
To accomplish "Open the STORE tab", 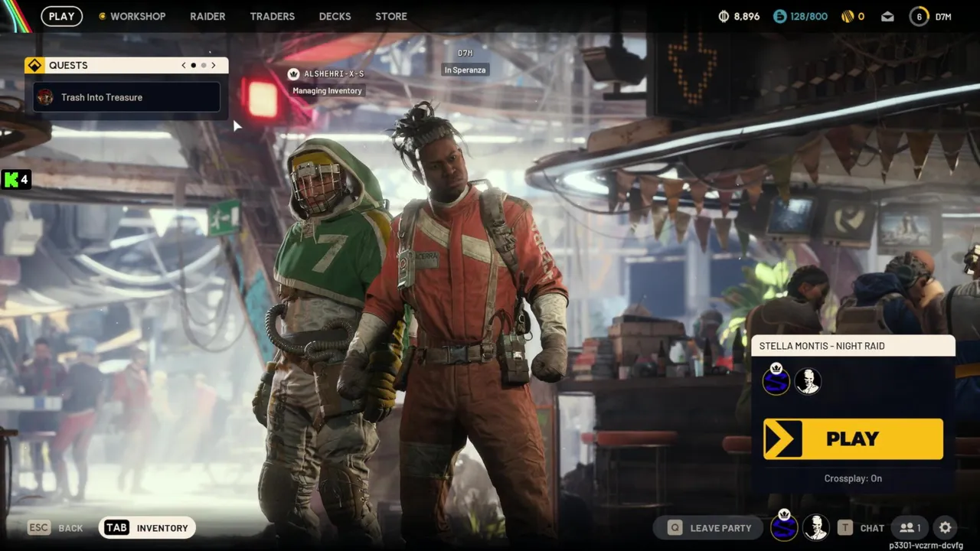I will tap(391, 16).
